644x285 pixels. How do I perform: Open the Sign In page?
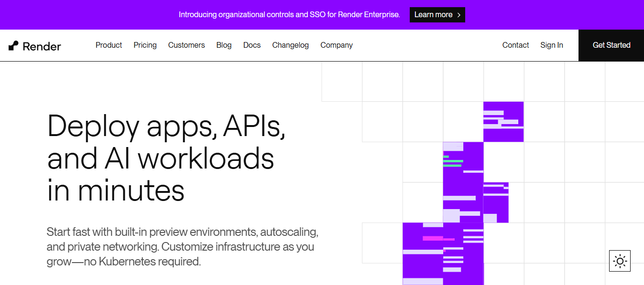551,45
